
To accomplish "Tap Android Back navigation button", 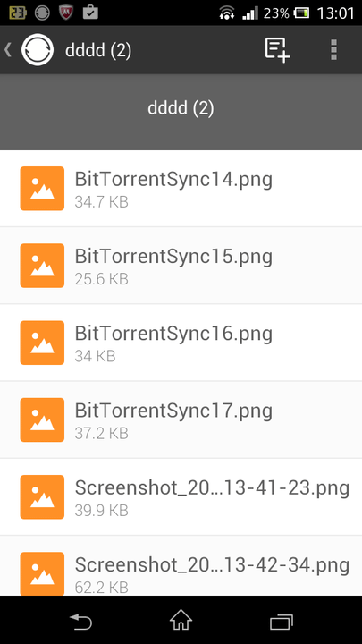I will click(x=80, y=622).
